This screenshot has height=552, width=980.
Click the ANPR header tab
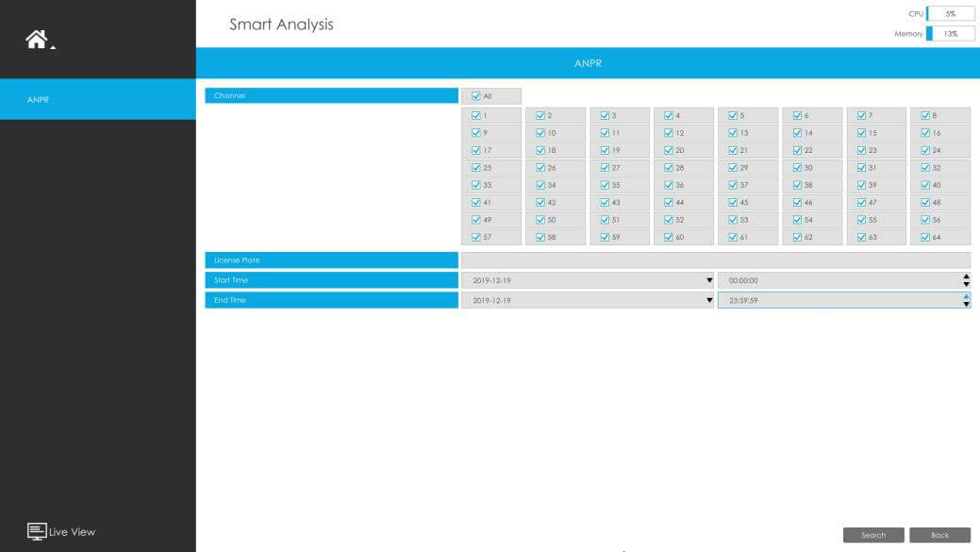pos(587,63)
